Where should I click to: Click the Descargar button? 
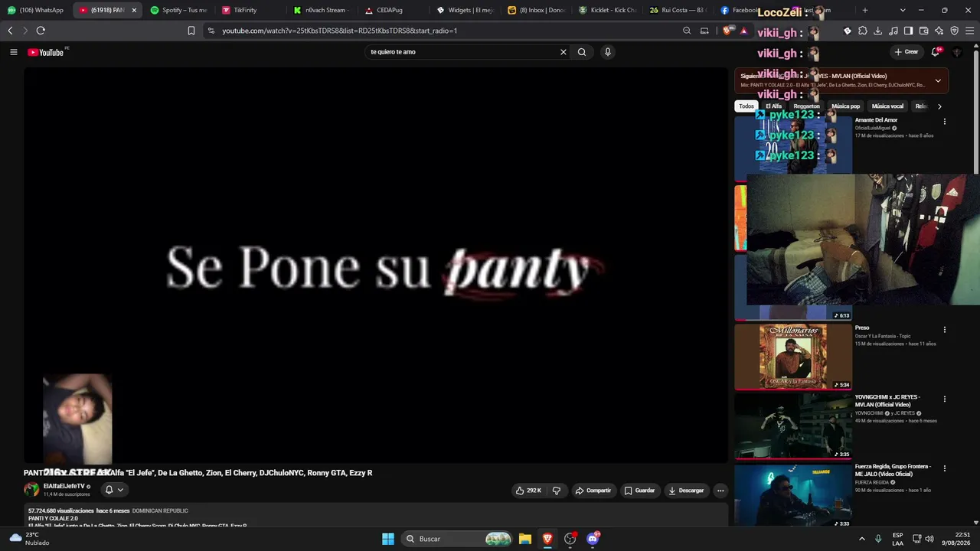point(686,491)
